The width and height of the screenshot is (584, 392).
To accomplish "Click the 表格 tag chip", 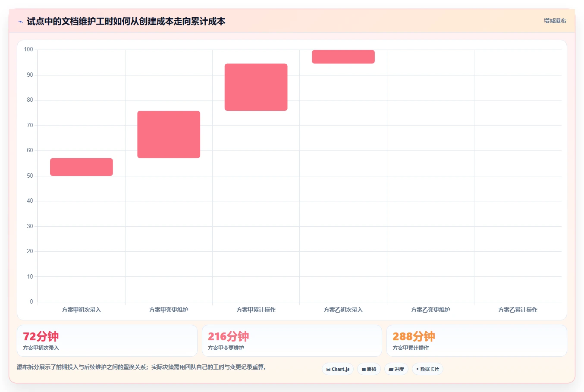I will (x=369, y=369).
